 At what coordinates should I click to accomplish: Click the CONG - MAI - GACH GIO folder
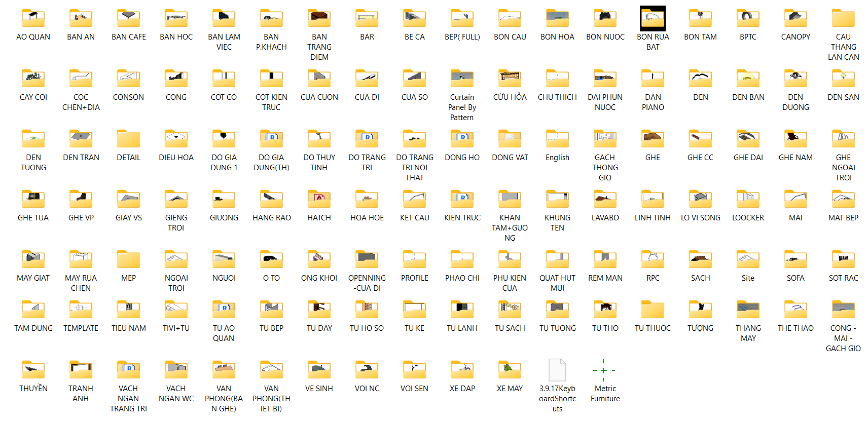843,310
